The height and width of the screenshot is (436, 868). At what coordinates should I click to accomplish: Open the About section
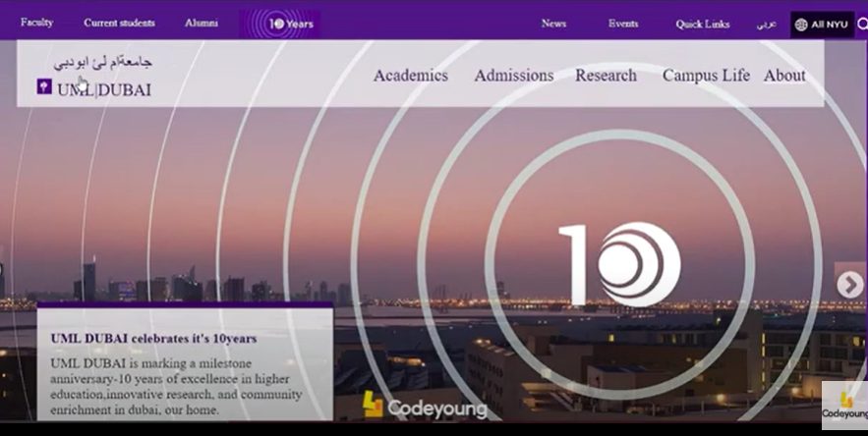coord(784,76)
